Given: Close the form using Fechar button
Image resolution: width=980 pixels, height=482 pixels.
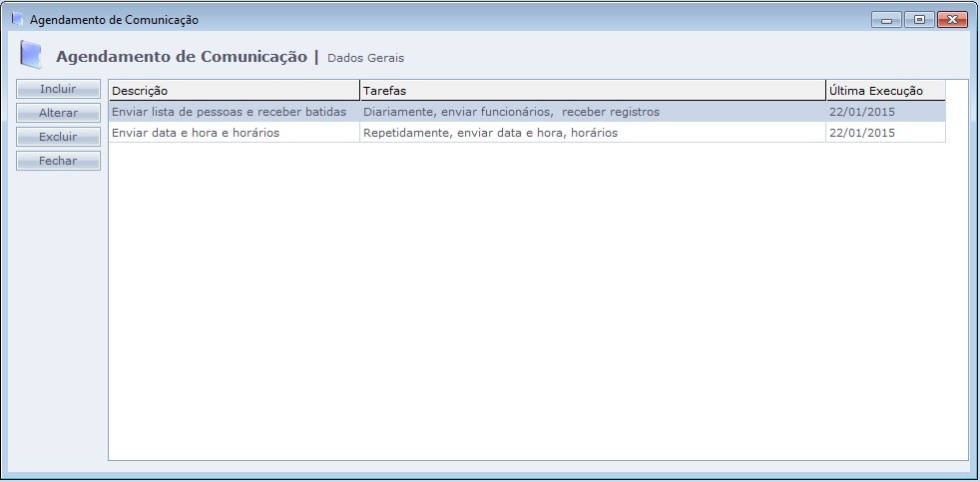Looking at the screenshot, I should (58, 161).
